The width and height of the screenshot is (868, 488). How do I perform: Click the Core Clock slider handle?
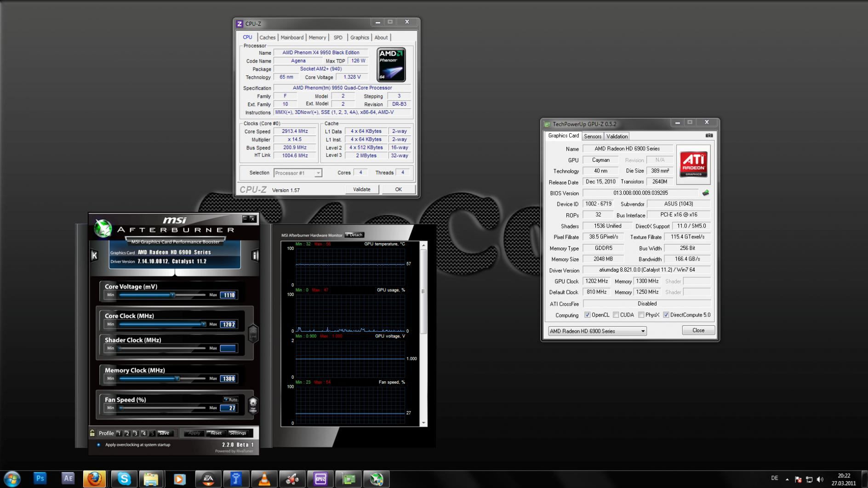tap(203, 324)
